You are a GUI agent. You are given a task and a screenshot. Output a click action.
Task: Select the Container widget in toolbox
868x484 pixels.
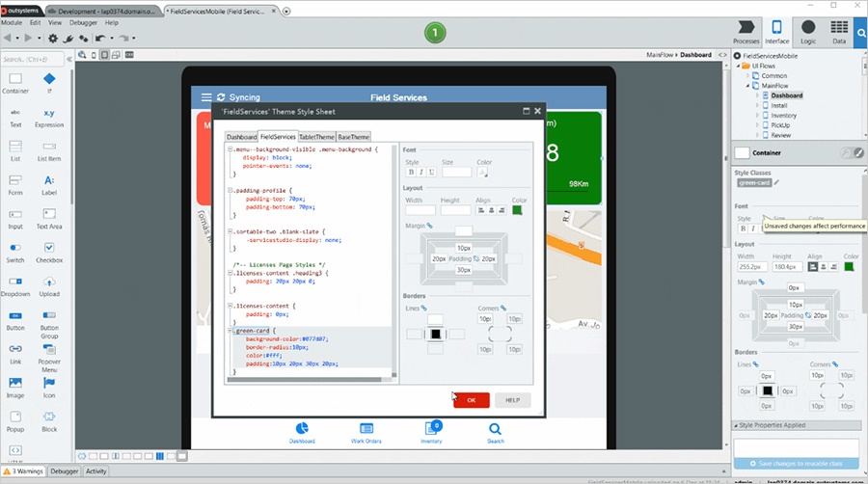pyautogui.click(x=15, y=83)
